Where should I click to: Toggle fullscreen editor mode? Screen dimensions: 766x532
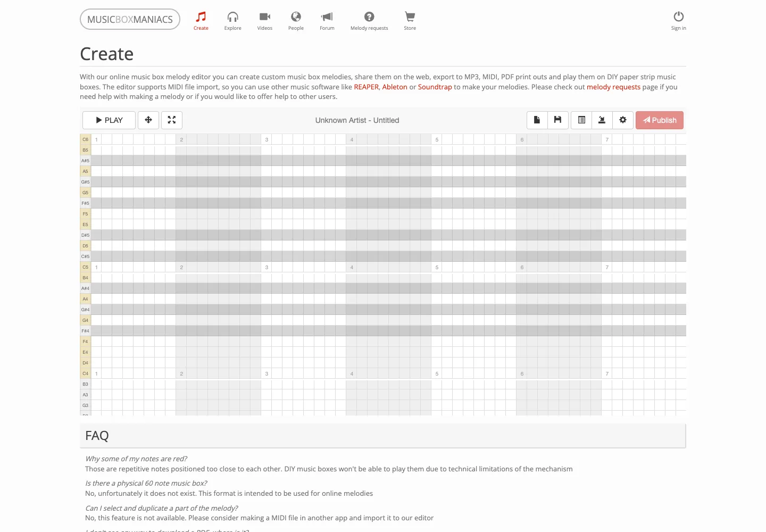pyautogui.click(x=172, y=120)
